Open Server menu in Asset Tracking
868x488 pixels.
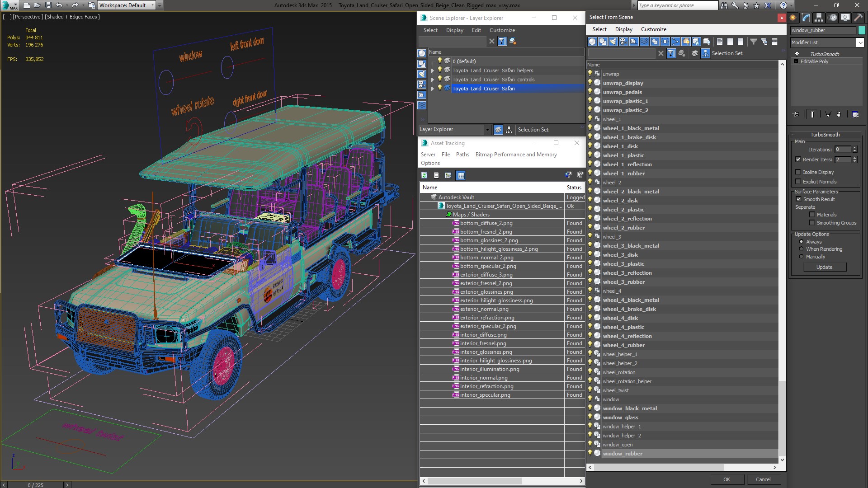tap(428, 155)
